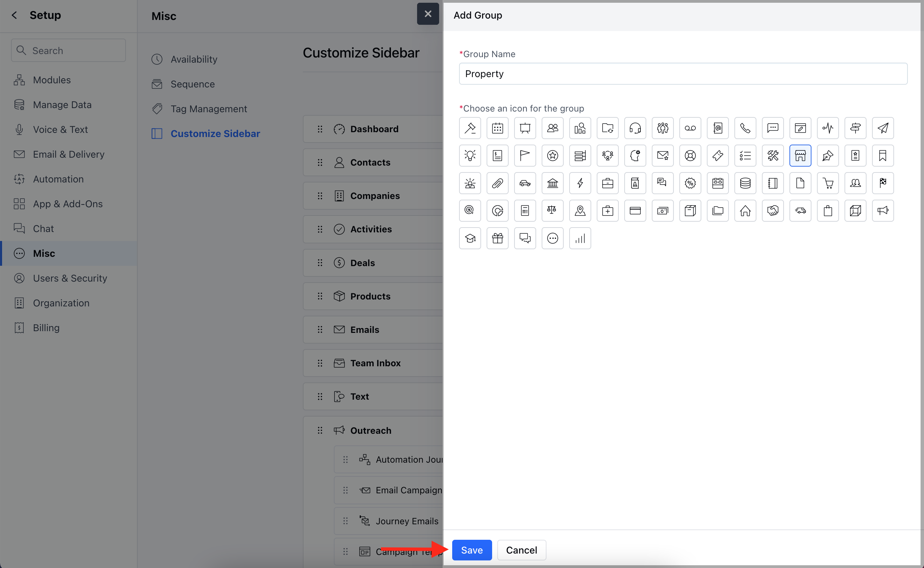The image size is (924, 568).
Task: Choose the bar chart signal icon
Action: coord(580,238)
